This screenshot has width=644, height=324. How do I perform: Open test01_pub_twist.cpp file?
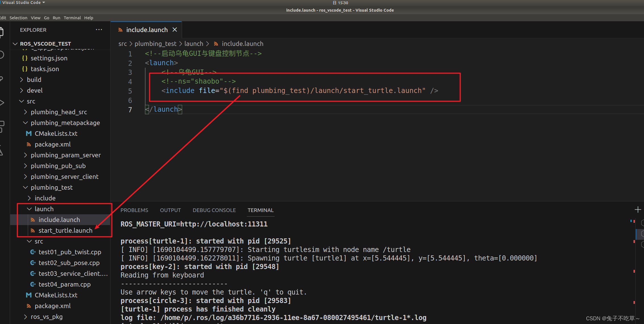(x=70, y=252)
